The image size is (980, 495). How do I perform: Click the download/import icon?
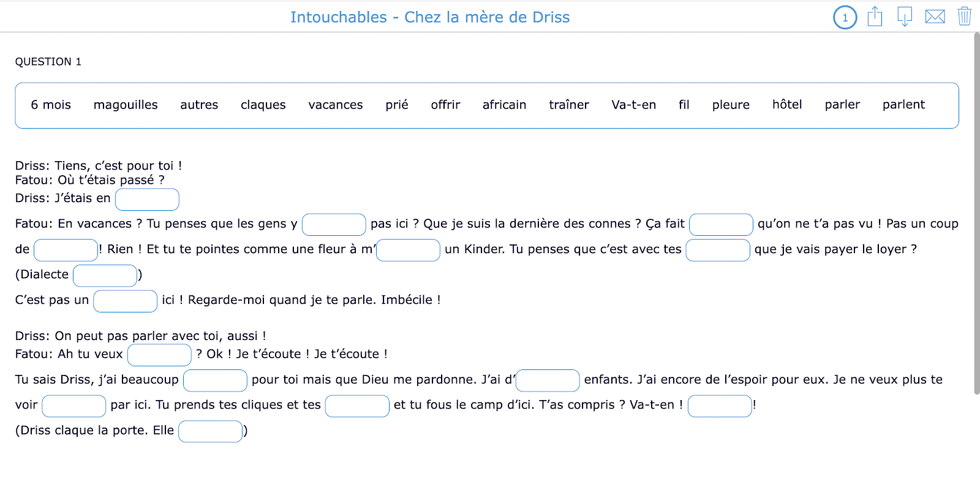[x=905, y=17]
